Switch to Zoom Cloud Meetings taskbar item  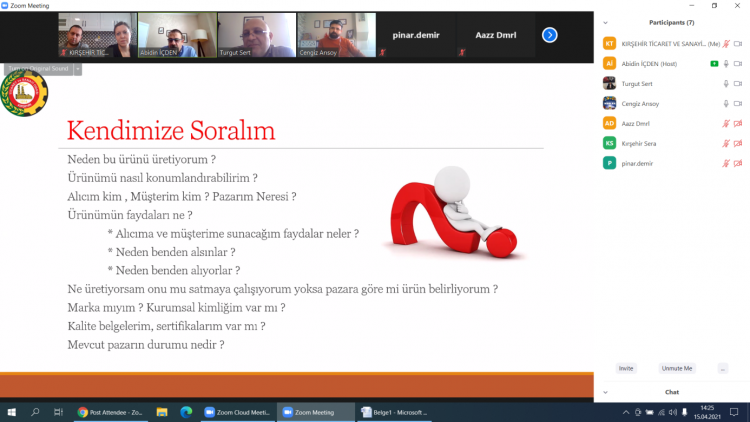pos(237,412)
